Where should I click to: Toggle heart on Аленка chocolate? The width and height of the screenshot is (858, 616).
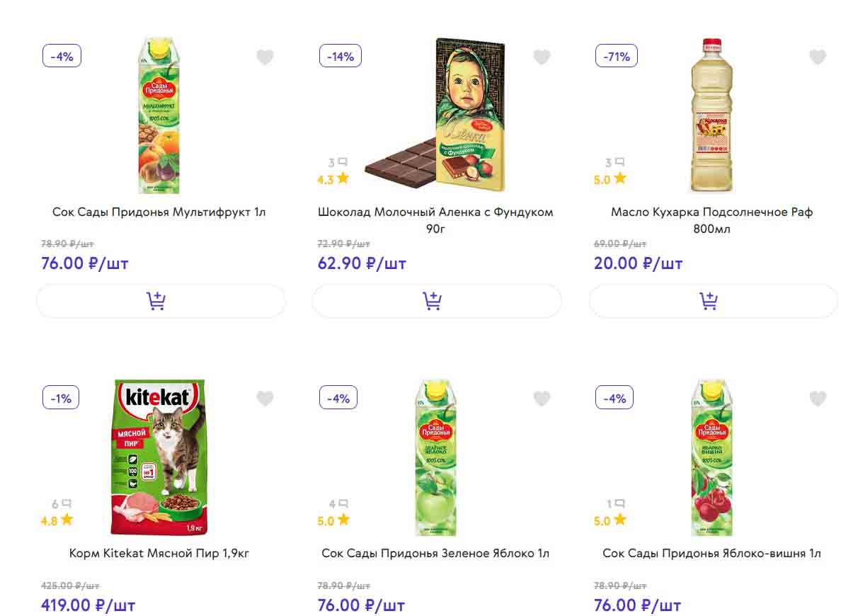[542, 57]
